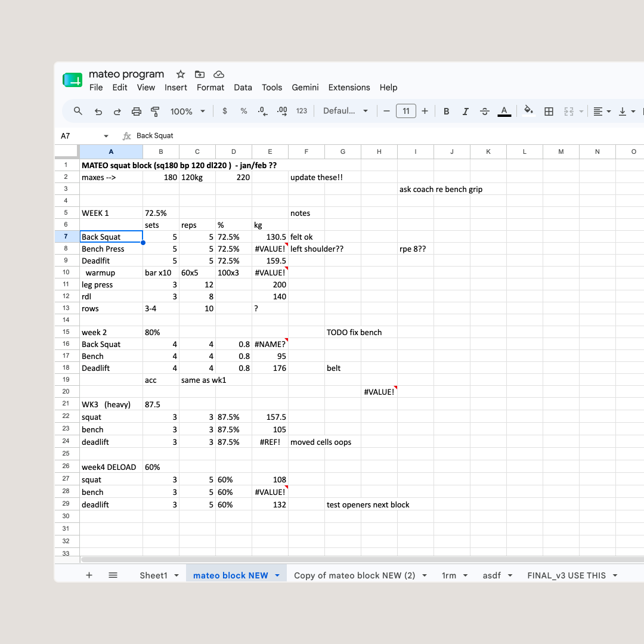Open more number formats (123)

[x=302, y=111]
